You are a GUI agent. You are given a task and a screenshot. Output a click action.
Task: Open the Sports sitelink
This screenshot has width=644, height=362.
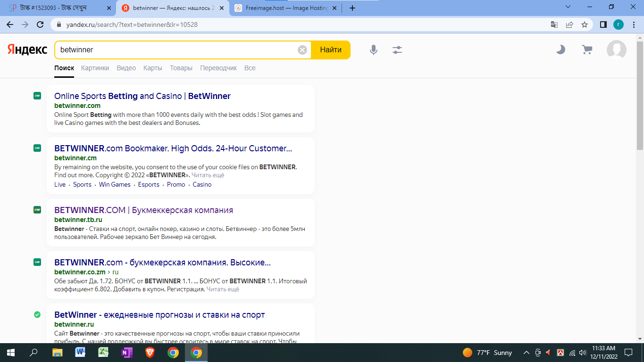[82, 184]
